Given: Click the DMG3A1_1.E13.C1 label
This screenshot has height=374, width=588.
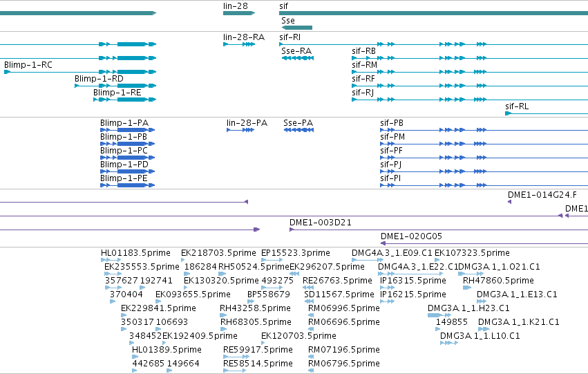Looking at the screenshot, I should click(517, 295).
